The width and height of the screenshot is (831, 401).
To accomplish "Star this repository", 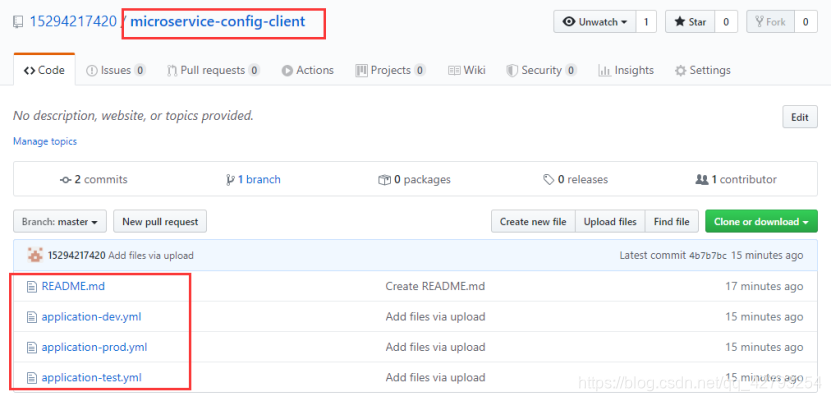I will [690, 22].
